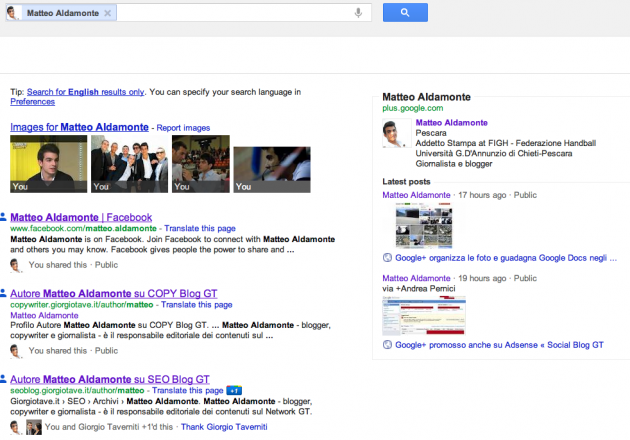Open Search for English results only link
Viewport: 630px width, 440px height.
coord(85,92)
